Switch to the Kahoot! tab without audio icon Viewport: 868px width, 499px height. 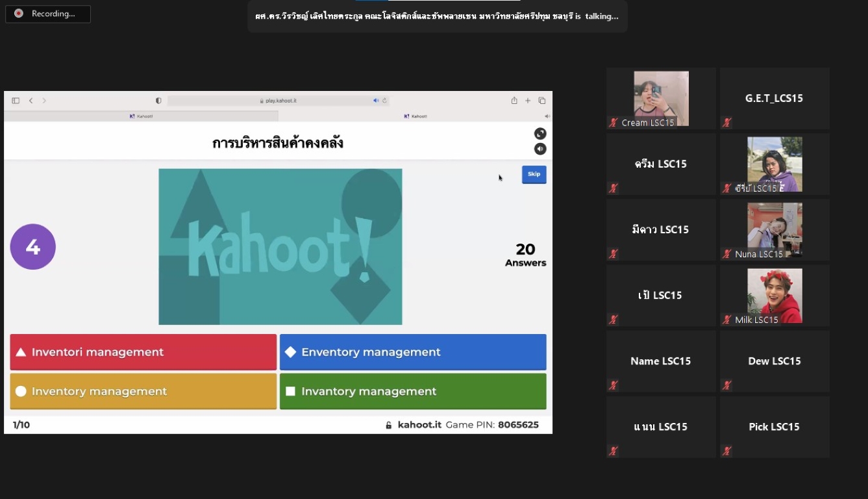tap(142, 116)
